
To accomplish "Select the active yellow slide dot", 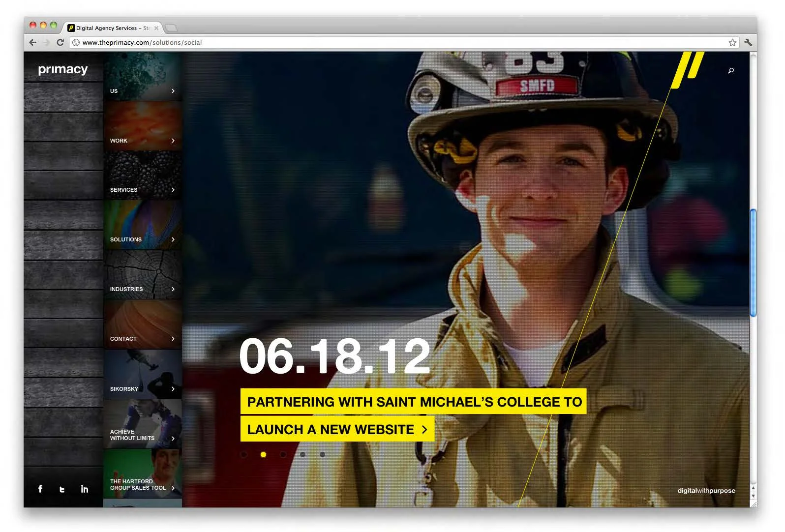I will coord(263,454).
